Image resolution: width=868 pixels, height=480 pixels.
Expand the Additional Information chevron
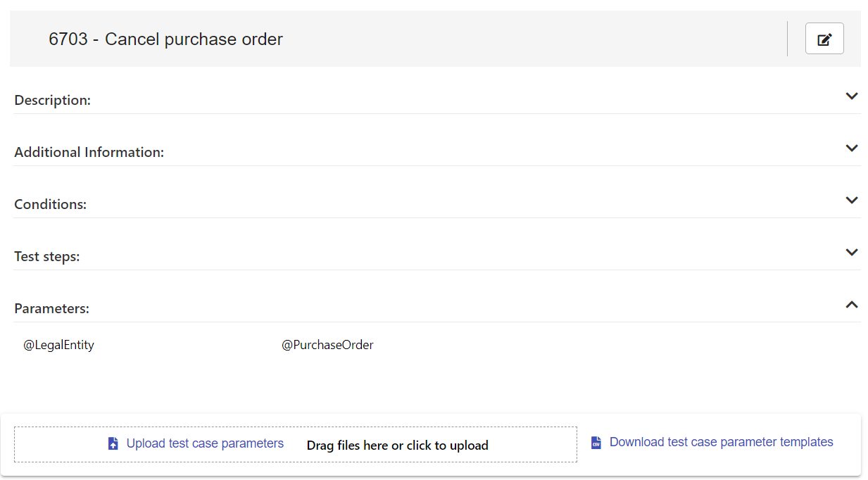[852, 149]
